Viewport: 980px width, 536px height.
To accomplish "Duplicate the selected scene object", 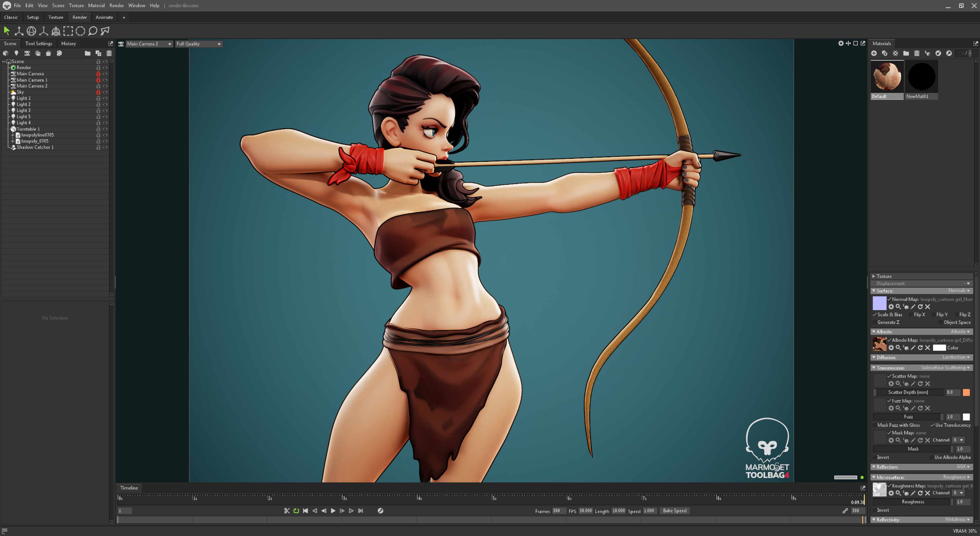I will point(98,53).
